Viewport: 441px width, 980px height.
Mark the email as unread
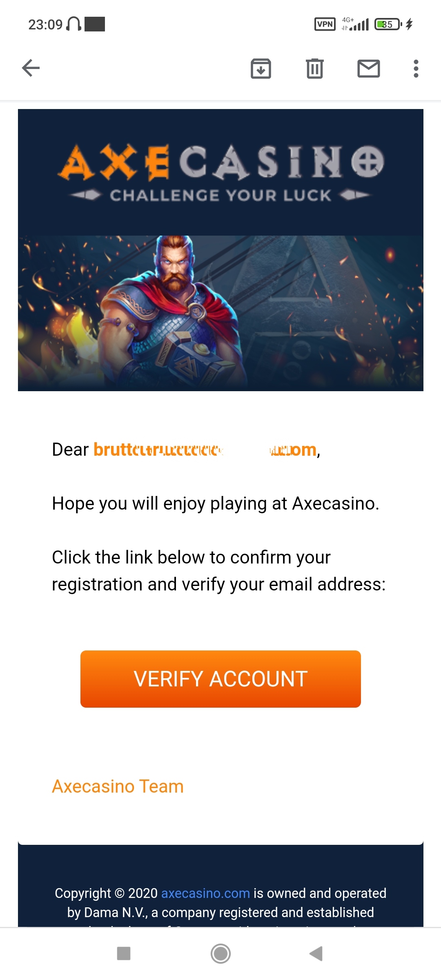[368, 68]
